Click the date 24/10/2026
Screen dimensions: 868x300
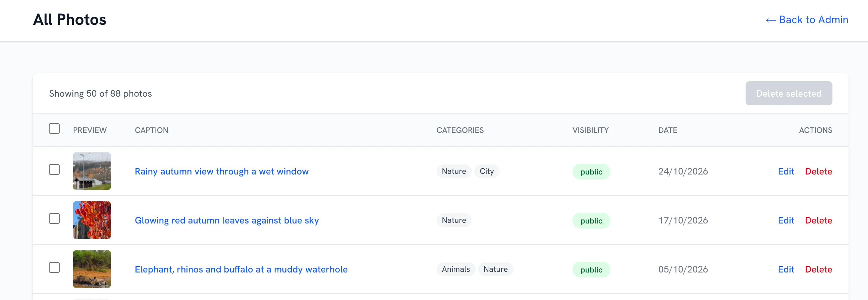[683, 171]
